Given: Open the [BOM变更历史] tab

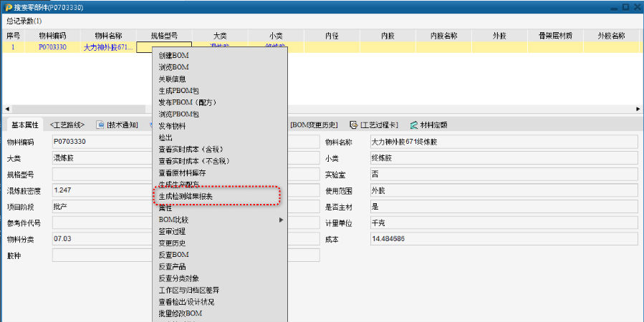Looking at the screenshot, I should tap(314, 125).
